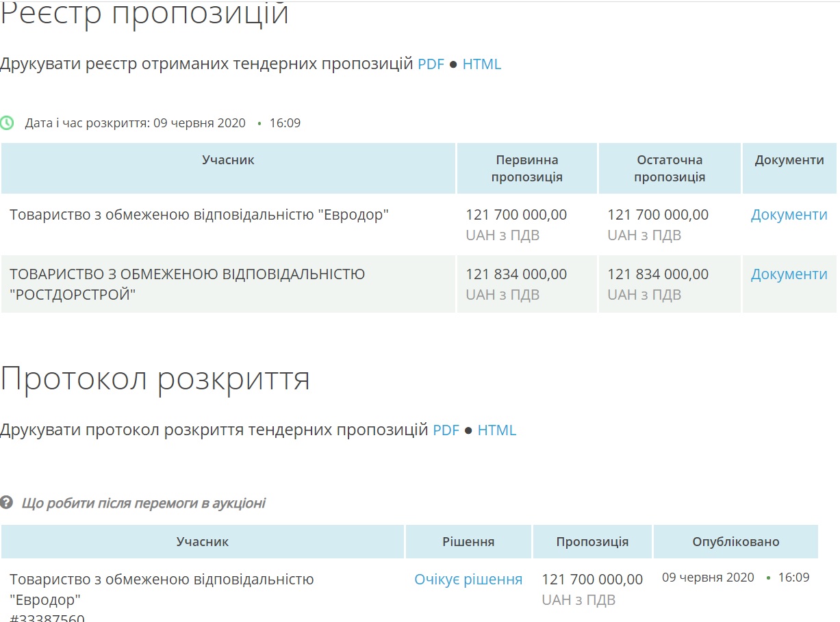Click the 'Первинна пропозиція' column header
The height and width of the screenshot is (622, 840).
(x=526, y=168)
